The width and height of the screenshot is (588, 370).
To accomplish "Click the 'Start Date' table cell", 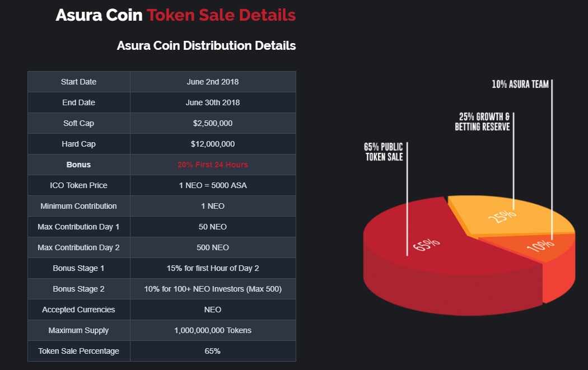I will [78, 82].
